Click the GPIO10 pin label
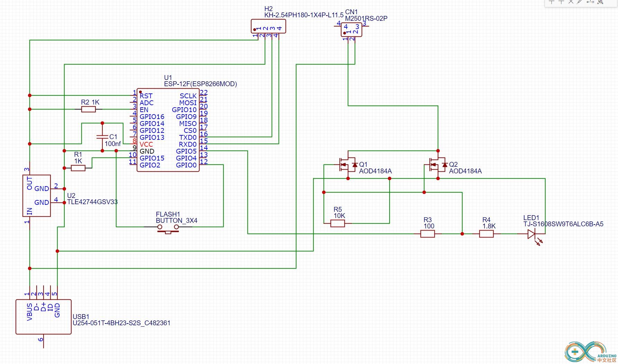 pos(184,110)
